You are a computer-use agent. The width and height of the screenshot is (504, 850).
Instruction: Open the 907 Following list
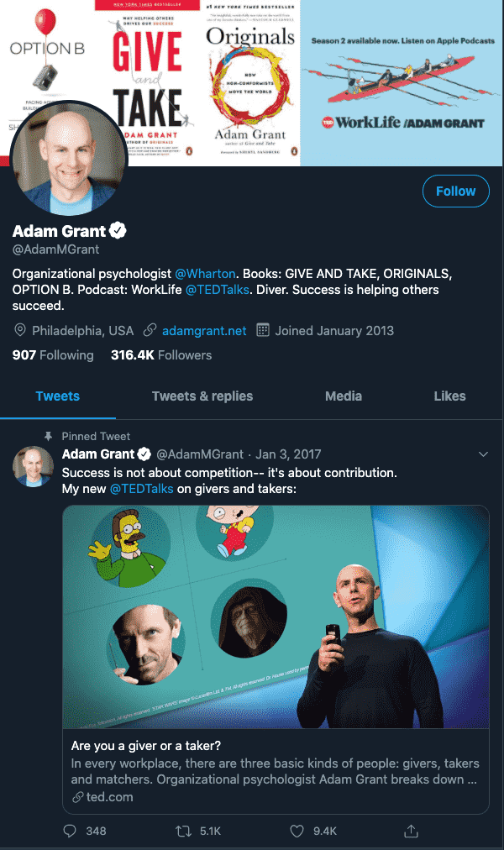(53, 355)
